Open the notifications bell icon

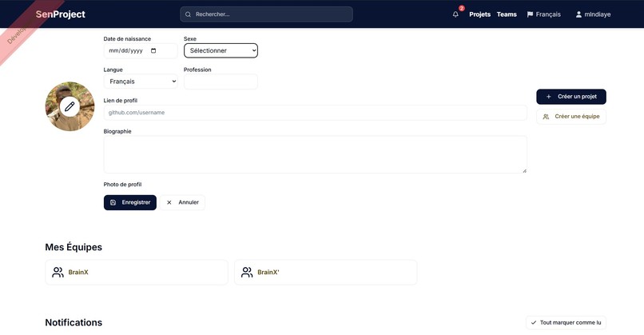pos(455,14)
